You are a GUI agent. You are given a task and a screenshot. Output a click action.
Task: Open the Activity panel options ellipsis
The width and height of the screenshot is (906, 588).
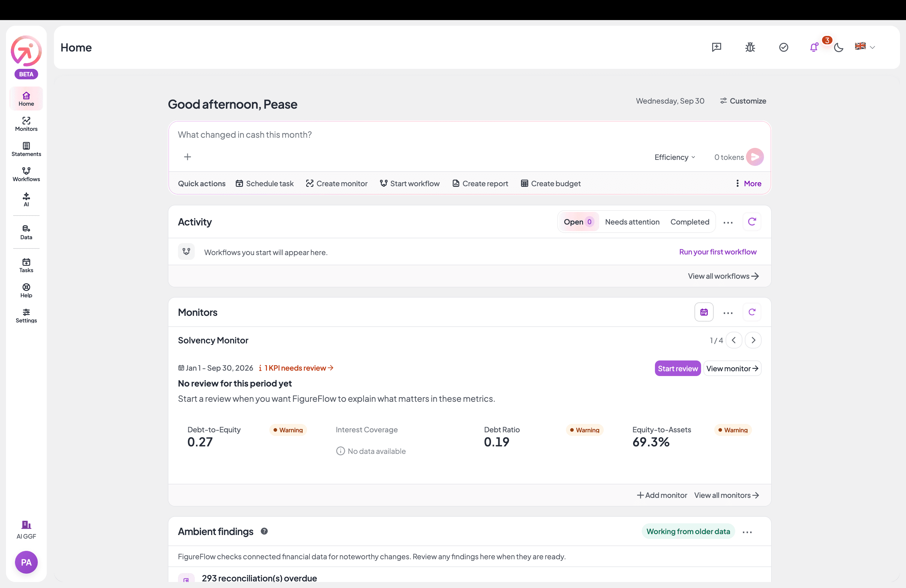coord(728,222)
